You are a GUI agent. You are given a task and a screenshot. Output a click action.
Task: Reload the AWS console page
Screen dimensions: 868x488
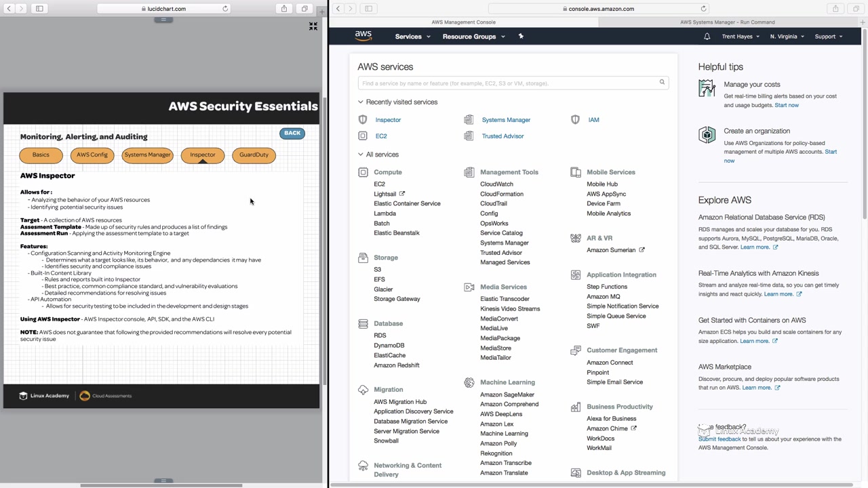click(703, 9)
